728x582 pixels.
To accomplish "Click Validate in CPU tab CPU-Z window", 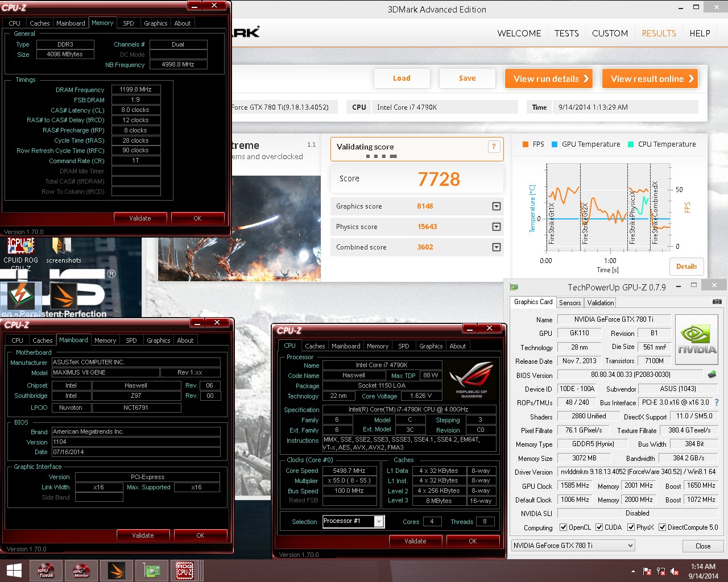I will click(x=415, y=541).
